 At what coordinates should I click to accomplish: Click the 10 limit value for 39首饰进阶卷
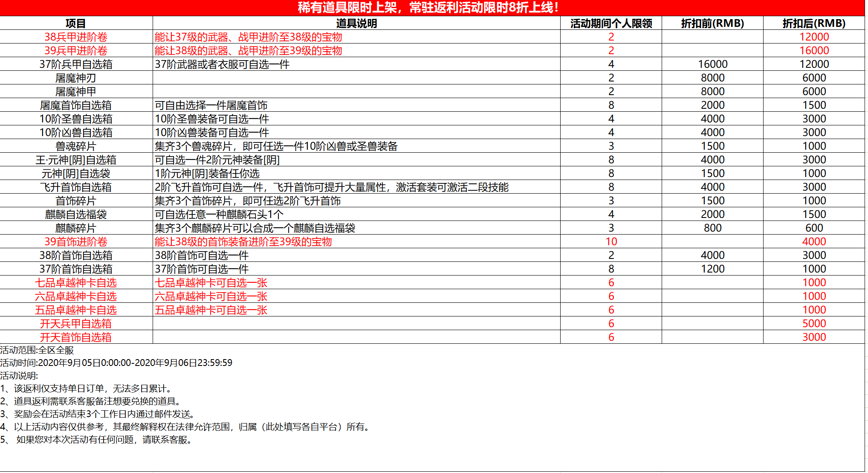(x=611, y=241)
